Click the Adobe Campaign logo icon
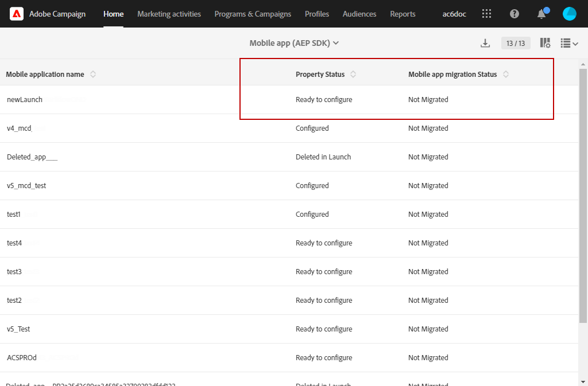This screenshot has width=588, height=386. pos(17,14)
